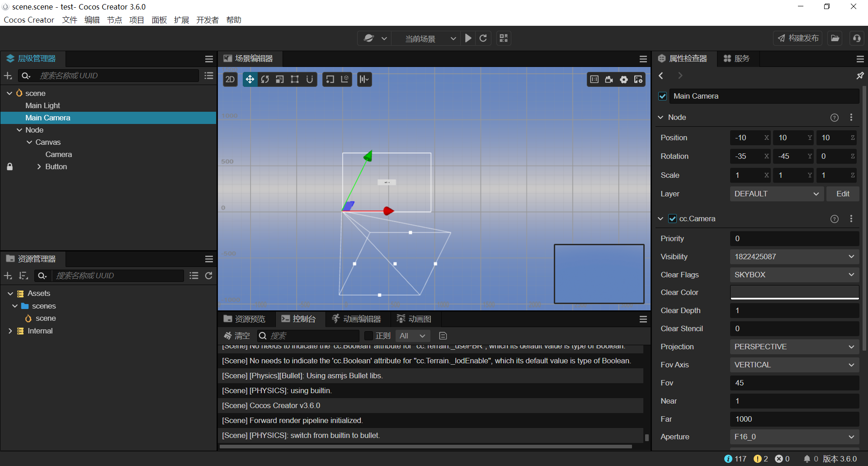Select the Rotate transform tool
The image size is (868, 466).
tap(265, 80)
